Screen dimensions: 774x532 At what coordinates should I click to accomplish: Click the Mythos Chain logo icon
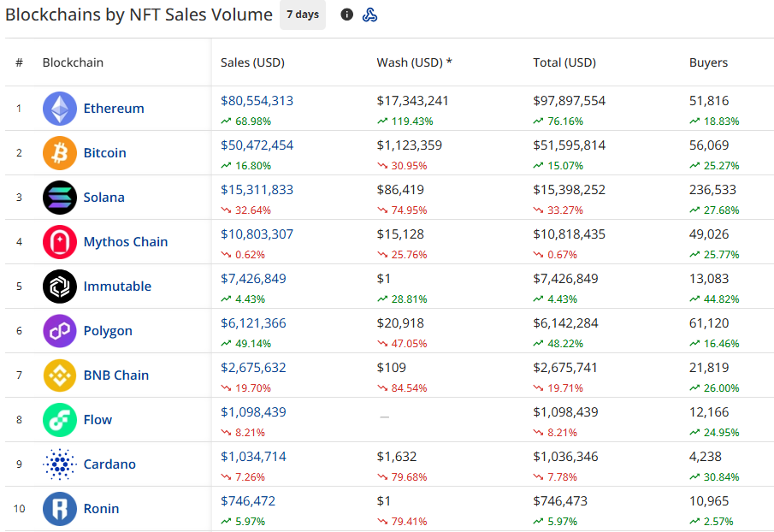tap(60, 242)
